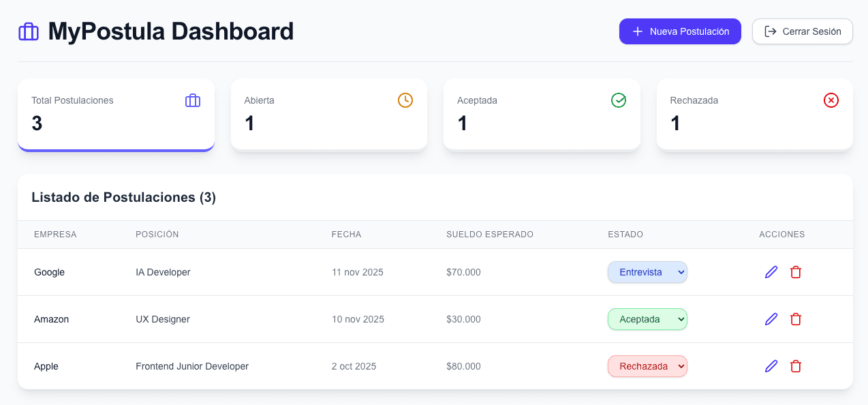Edit the Amazon application with pencil icon
Image resolution: width=868 pixels, height=405 pixels.
(771, 319)
